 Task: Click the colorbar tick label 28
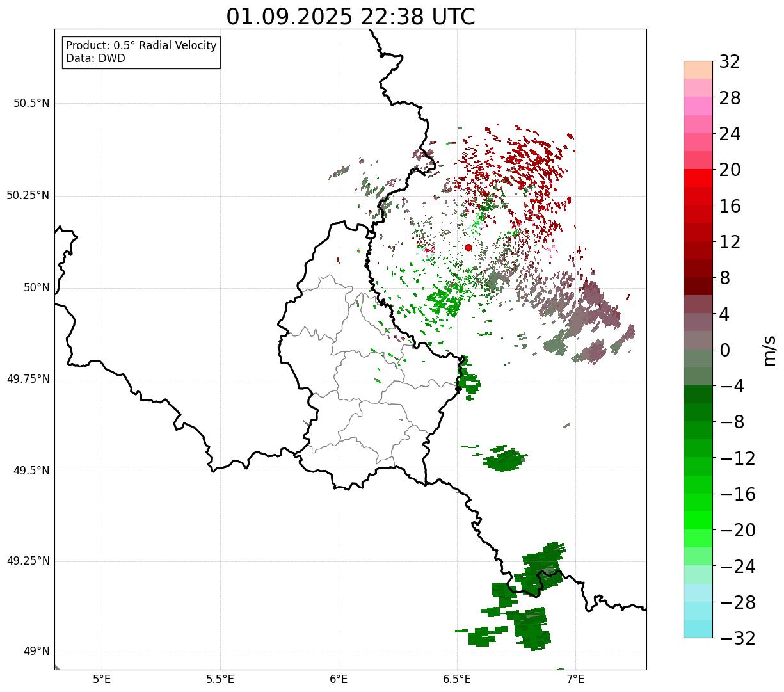730,98
